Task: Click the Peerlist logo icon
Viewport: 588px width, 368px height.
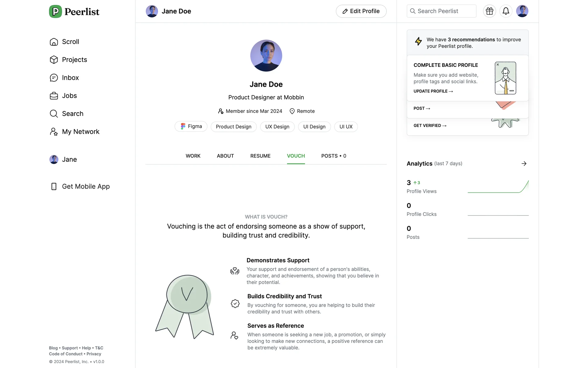Action: [55, 12]
